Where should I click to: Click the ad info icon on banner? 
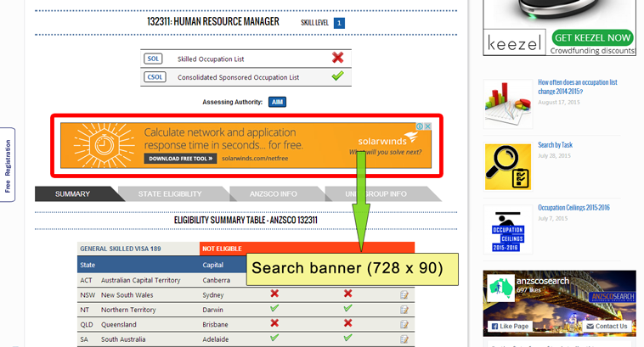(x=420, y=126)
